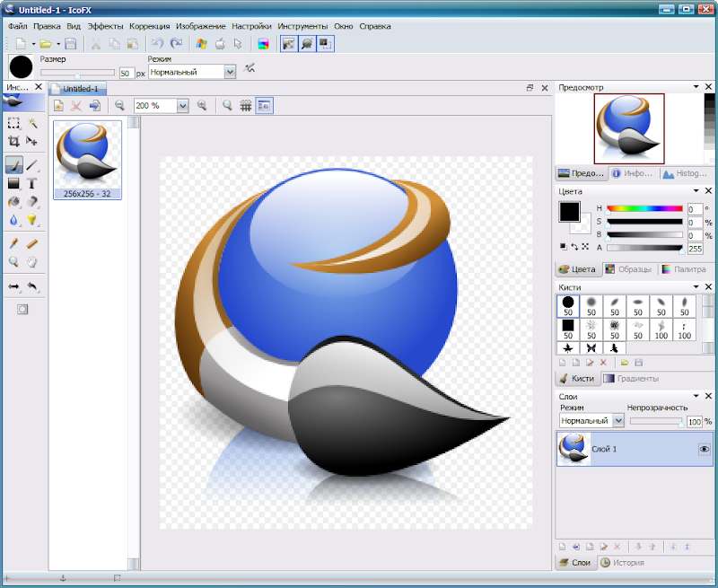
Task: Click the Cut scissors icon
Action: (x=96, y=44)
